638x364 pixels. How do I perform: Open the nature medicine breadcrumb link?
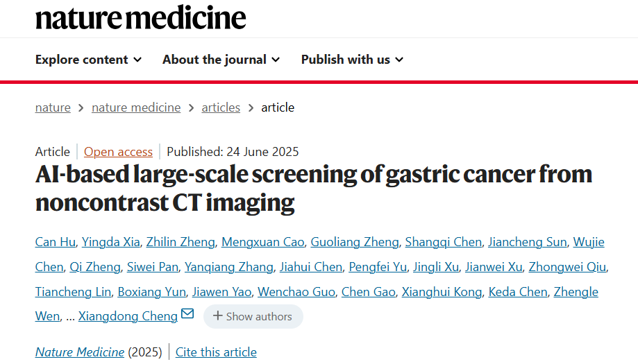click(x=136, y=107)
